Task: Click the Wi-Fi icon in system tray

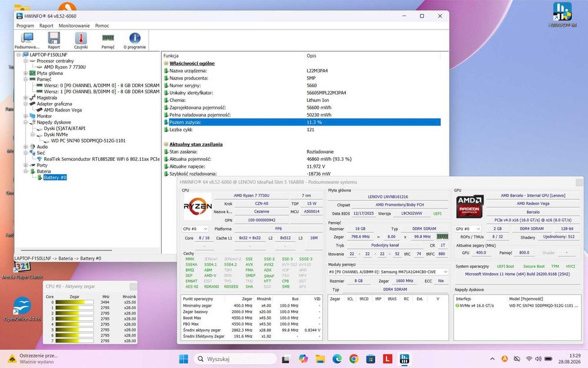Action: click(x=529, y=359)
